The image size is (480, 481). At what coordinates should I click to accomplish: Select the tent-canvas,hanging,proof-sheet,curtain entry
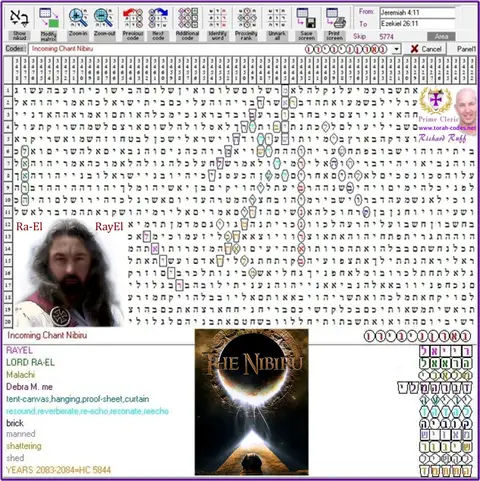78,399
